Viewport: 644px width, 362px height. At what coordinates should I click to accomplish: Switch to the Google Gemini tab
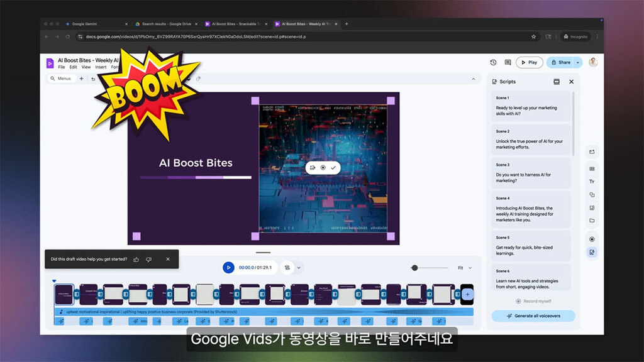[96, 24]
